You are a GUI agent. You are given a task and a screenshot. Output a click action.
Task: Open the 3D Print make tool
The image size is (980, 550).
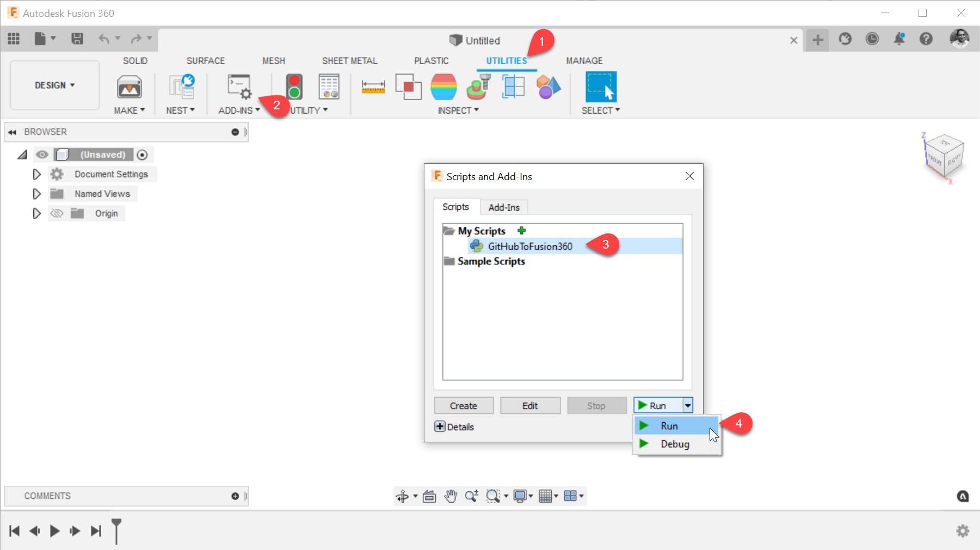click(x=130, y=87)
